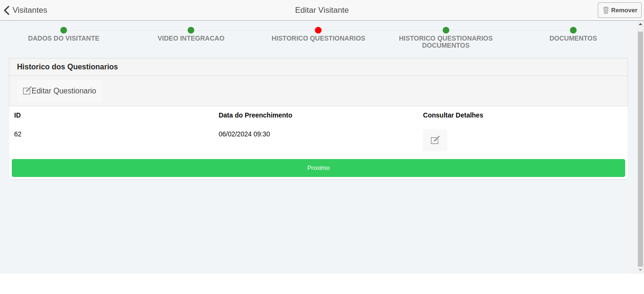Click the pencil icon under Consultar Detalhes
This screenshot has height=294, width=644.
435,140
